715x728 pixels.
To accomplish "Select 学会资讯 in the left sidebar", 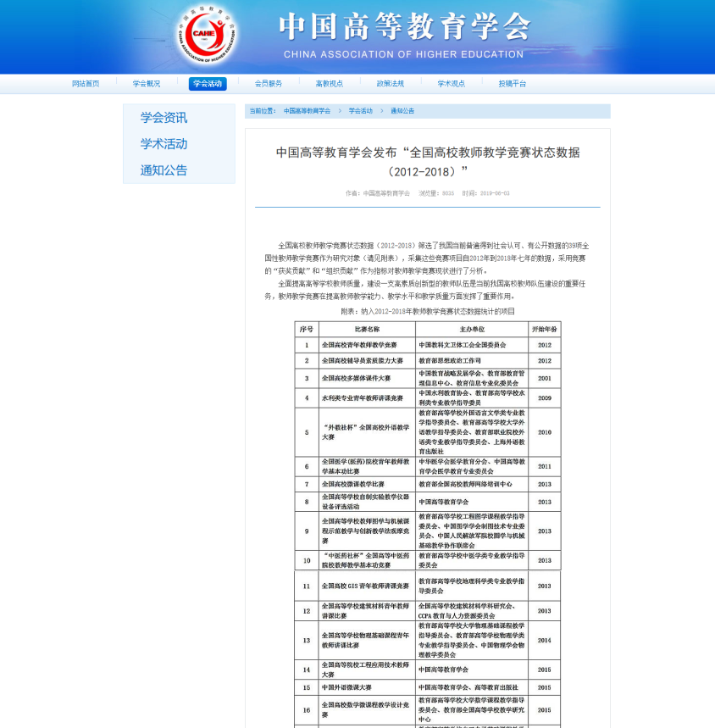I will pyautogui.click(x=164, y=118).
